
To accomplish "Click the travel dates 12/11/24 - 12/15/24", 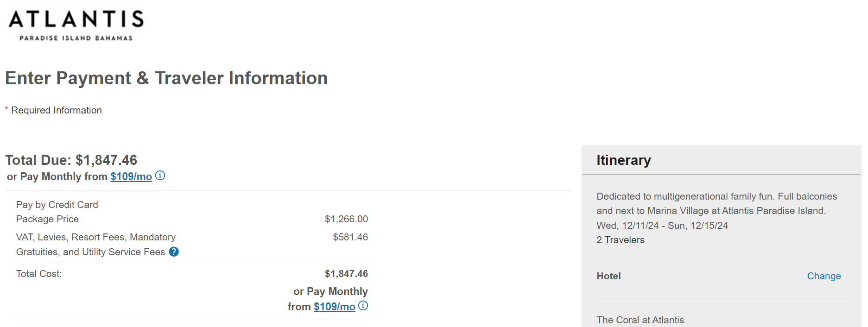I will (x=662, y=225).
